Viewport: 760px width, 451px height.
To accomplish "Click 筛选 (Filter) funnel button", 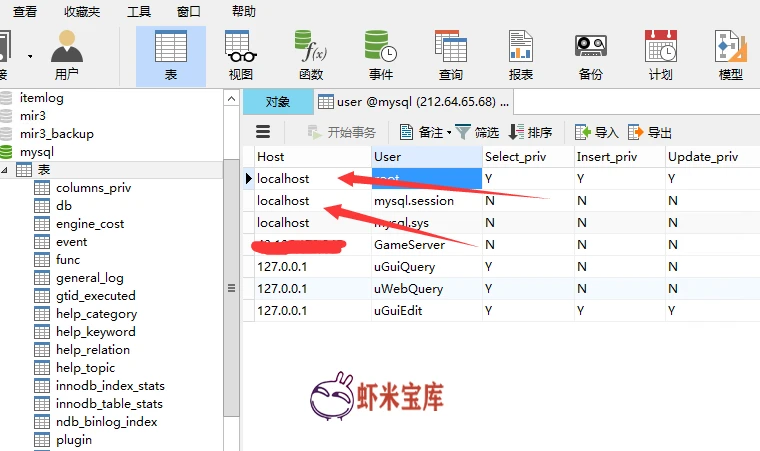I will click(x=477, y=132).
